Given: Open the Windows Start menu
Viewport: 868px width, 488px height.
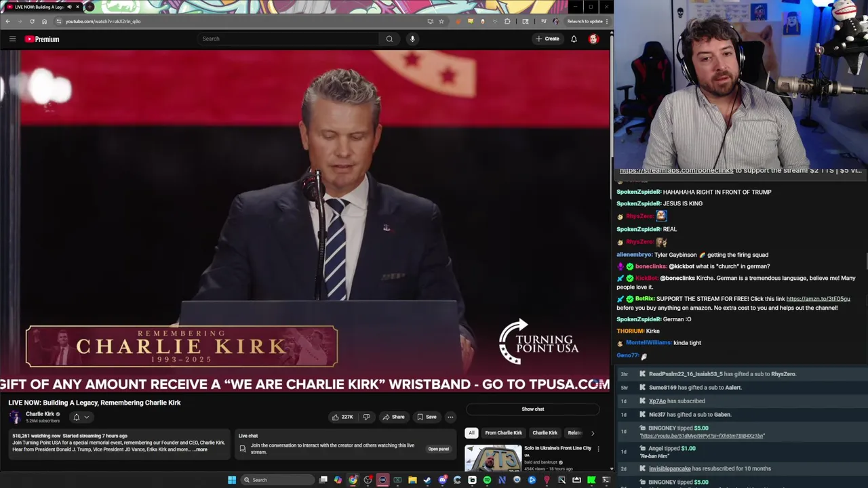Looking at the screenshot, I should point(232,480).
